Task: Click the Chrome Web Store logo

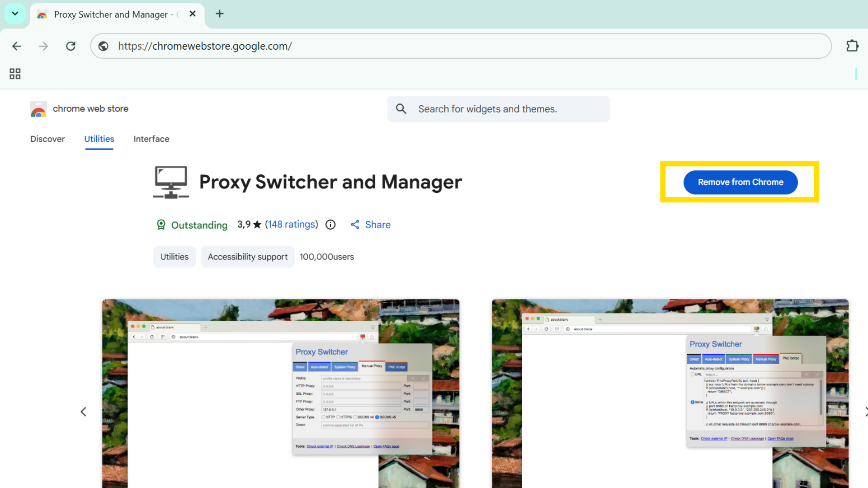Action: click(38, 109)
